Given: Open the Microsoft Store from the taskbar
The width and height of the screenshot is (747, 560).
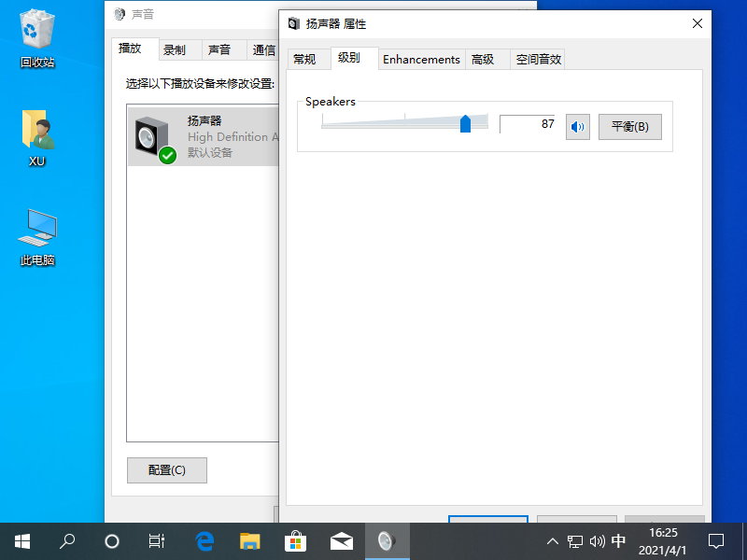Looking at the screenshot, I should click(x=295, y=541).
